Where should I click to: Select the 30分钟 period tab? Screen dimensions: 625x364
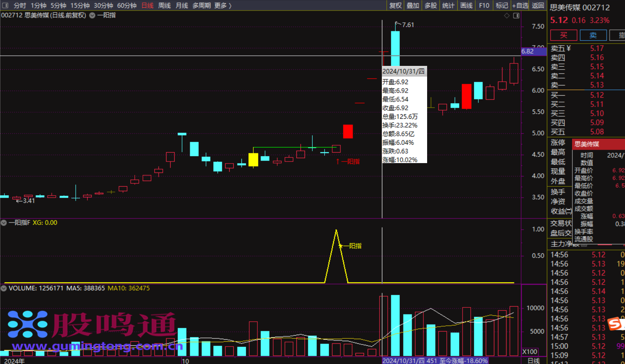pos(103,5)
